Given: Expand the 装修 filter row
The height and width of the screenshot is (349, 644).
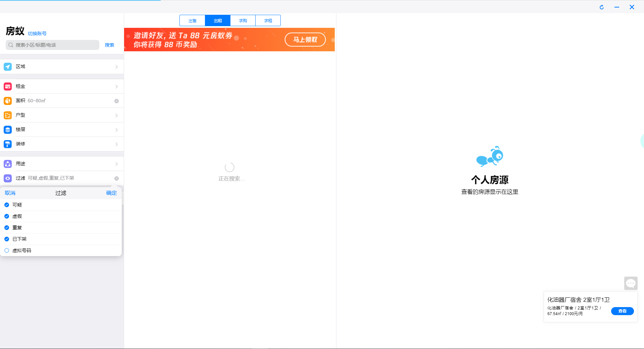Looking at the screenshot, I should pyautogui.click(x=62, y=144).
